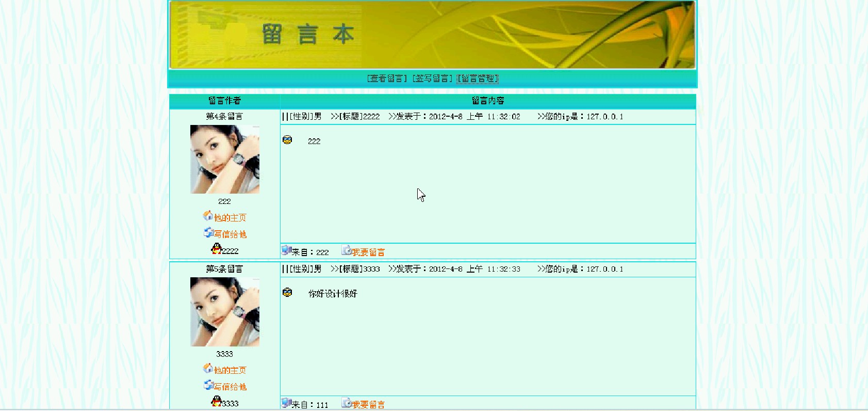This screenshot has height=411, width=868.
Task: Click QQ number text 2222
Action: tap(230, 251)
